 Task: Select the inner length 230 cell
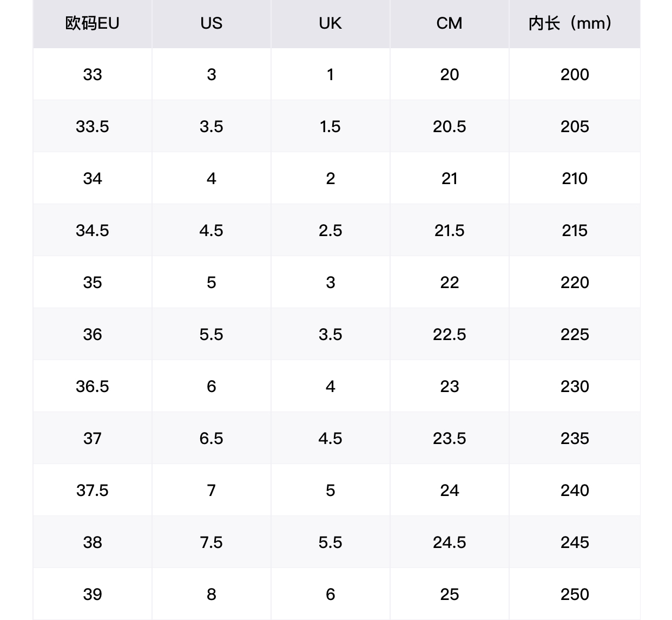coord(574,386)
